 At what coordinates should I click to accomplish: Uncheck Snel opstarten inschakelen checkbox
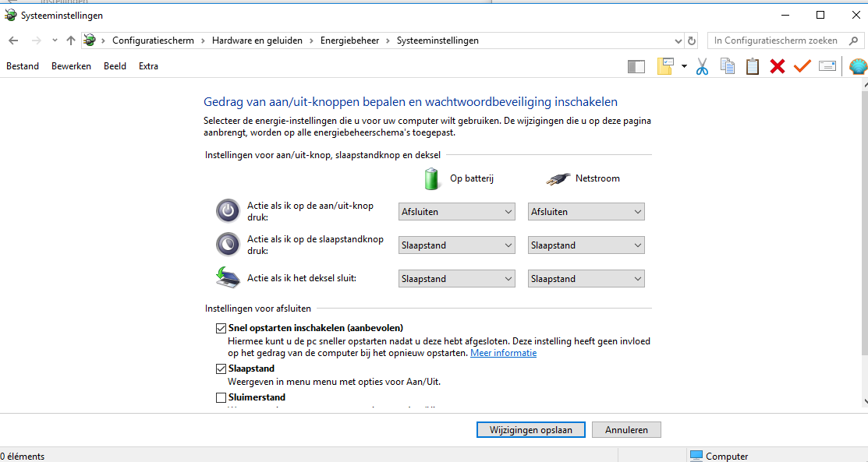pyautogui.click(x=221, y=328)
